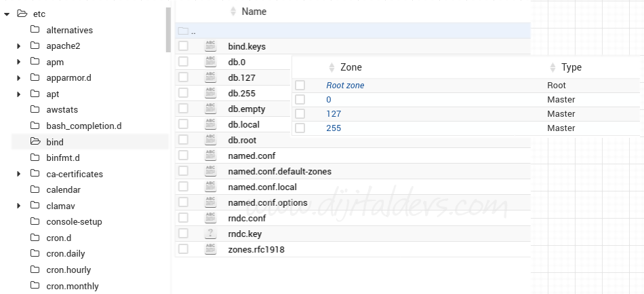Click the parent directory folder icon
This screenshot has width=644, height=294.
click(182, 31)
